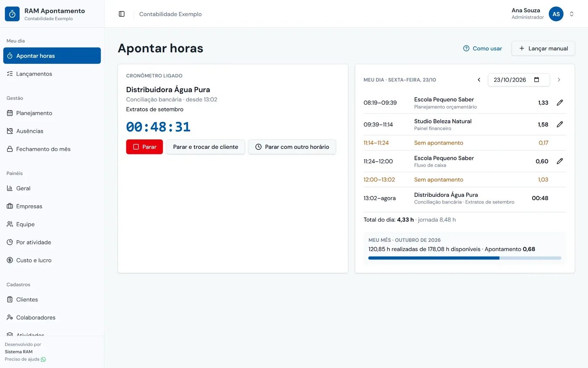Expand the user account chevron menu
Screen dimensions: 588x368
[x=572, y=14]
